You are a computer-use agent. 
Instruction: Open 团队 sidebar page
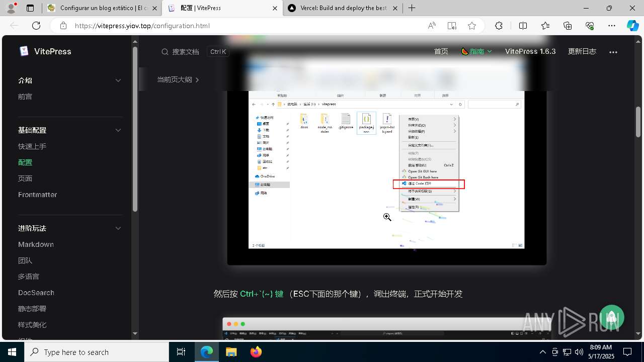click(x=25, y=260)
